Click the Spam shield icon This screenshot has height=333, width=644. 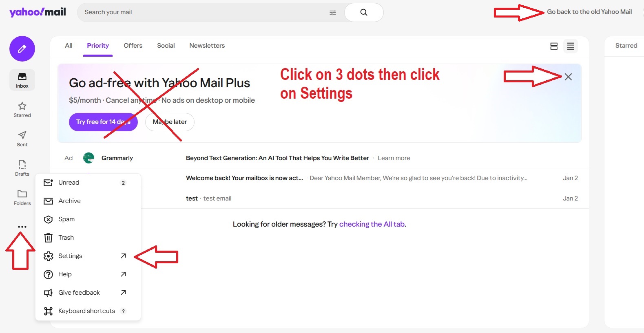[48, 219]
